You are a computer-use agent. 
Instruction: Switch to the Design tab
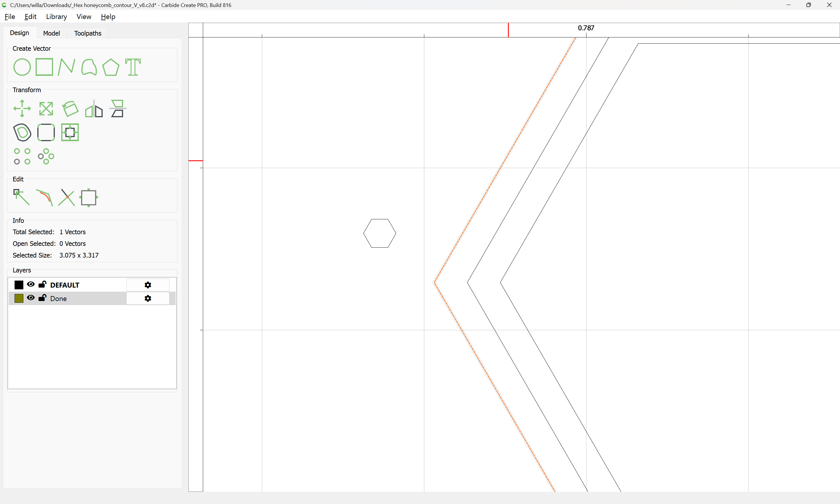coord(19,33)
